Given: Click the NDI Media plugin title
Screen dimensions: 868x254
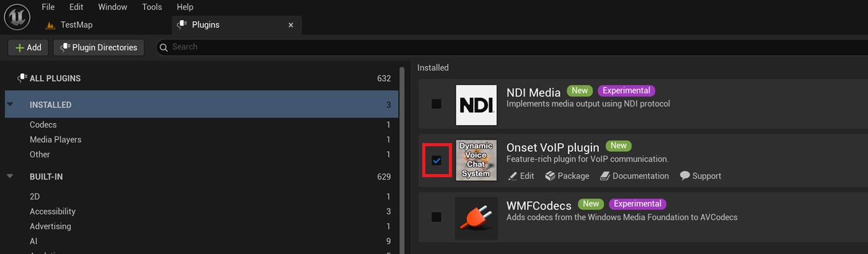Looking at the screenshot, I should (x=533, y=92).
